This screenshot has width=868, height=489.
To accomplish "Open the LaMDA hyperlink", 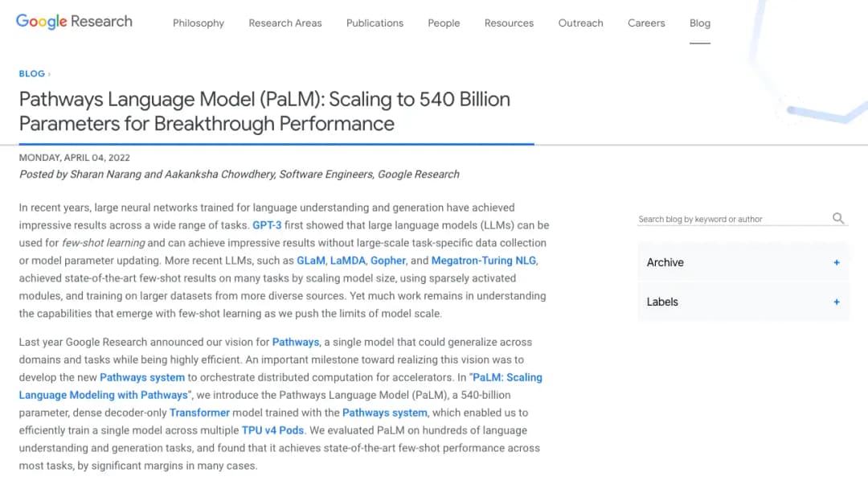I will click(x=348, y=261).
